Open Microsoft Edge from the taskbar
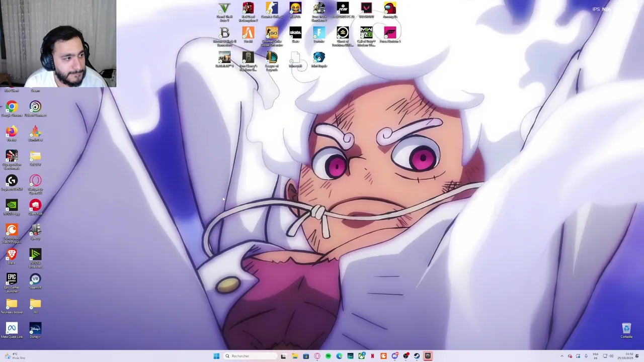 (x=339, y=356)
